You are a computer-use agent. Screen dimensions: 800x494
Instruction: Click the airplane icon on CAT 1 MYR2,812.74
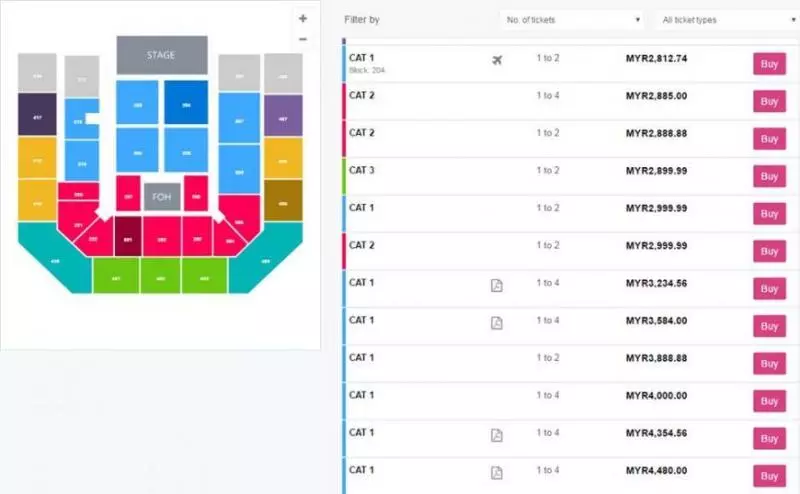point(497,60)
